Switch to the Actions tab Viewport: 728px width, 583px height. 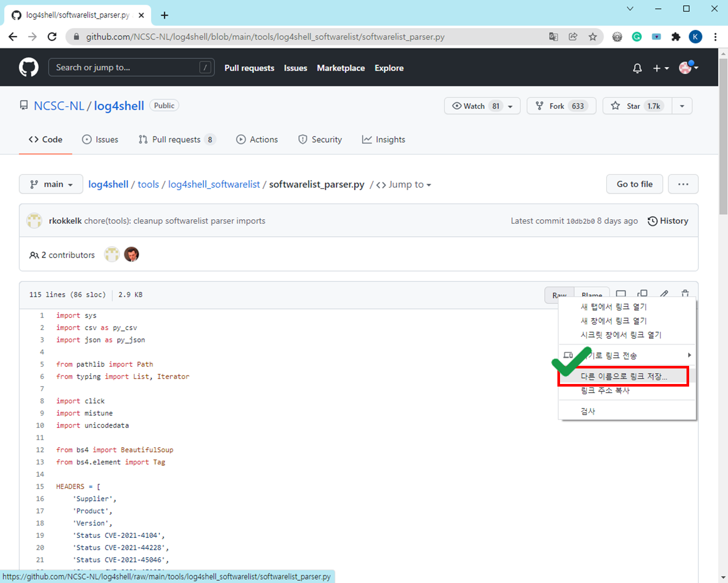point(257,139)
